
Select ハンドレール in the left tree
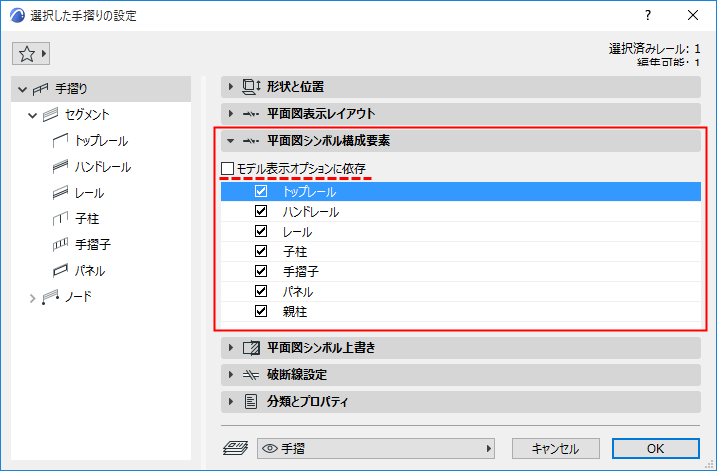[x=103, y=167]
